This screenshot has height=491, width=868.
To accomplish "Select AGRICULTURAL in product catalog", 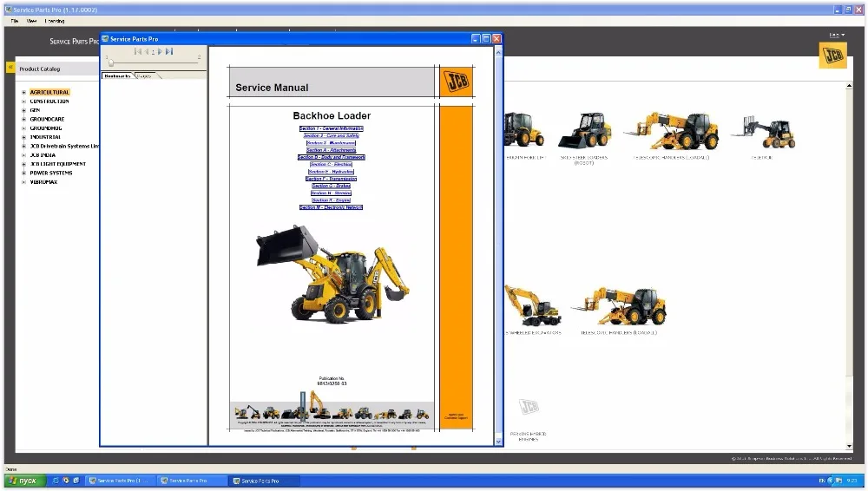I will (49, 93).
